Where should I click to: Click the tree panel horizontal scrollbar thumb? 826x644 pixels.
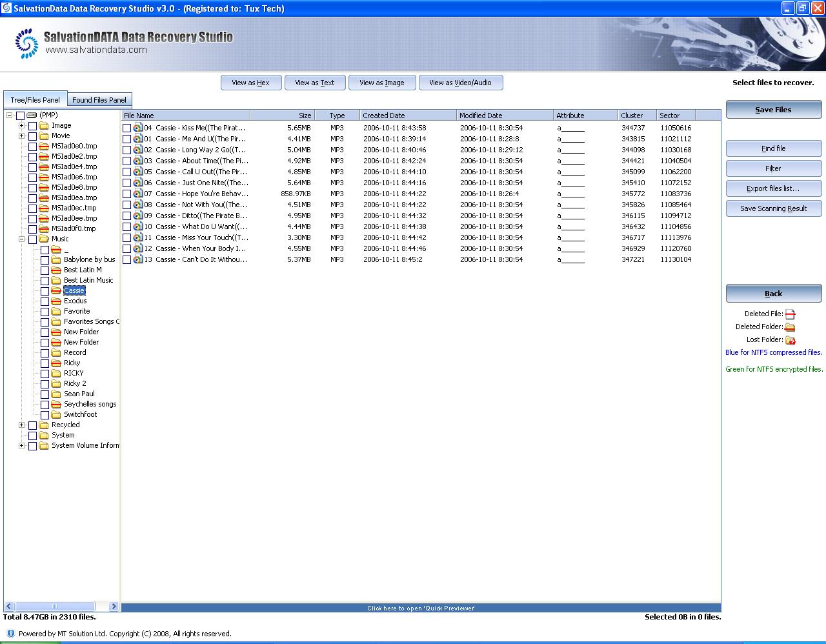click(x=55, y=607)
